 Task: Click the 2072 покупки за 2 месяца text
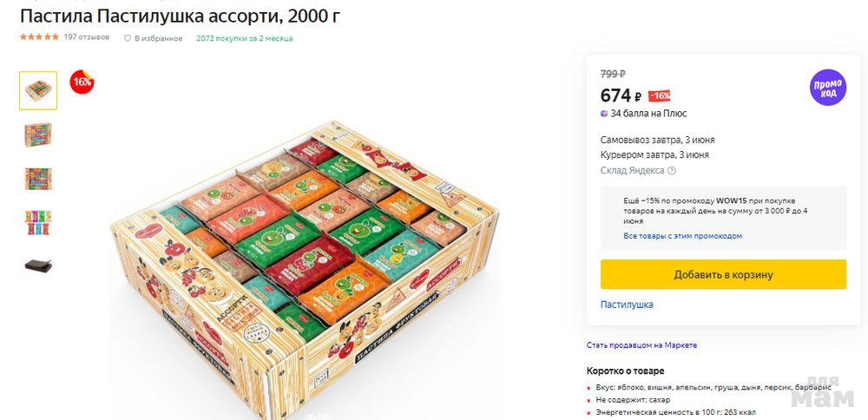coord(245,38)
